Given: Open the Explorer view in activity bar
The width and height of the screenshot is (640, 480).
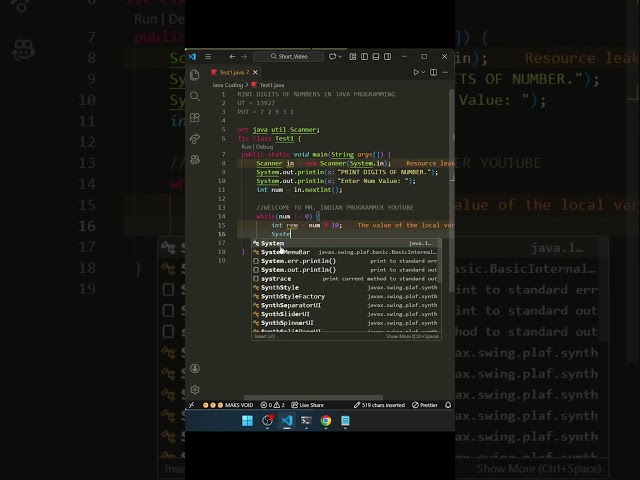Looking at the screenshot, I should (x=195, y=75).
